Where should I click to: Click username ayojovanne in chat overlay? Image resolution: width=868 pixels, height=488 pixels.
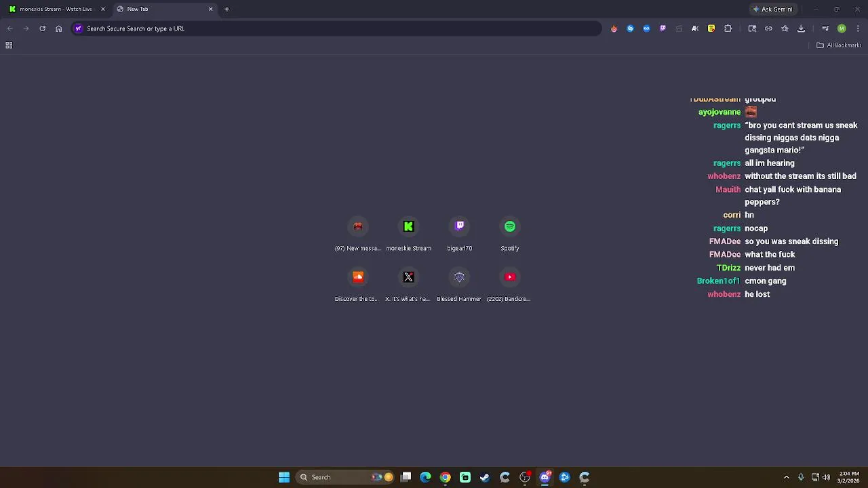click(719, 112)
